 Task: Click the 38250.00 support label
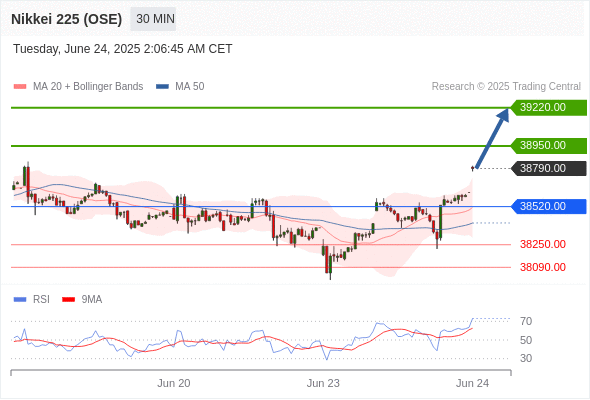point(543,245)
